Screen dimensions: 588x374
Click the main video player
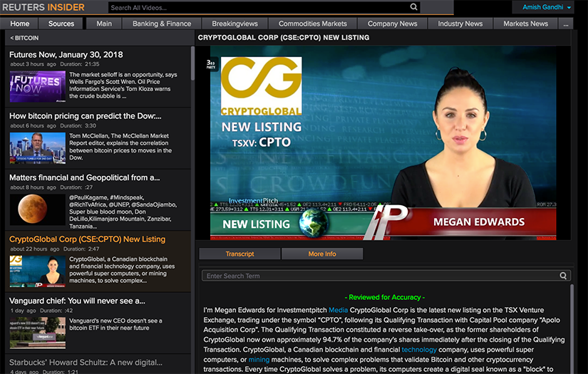pyautogui.click(x=383, y=142)
